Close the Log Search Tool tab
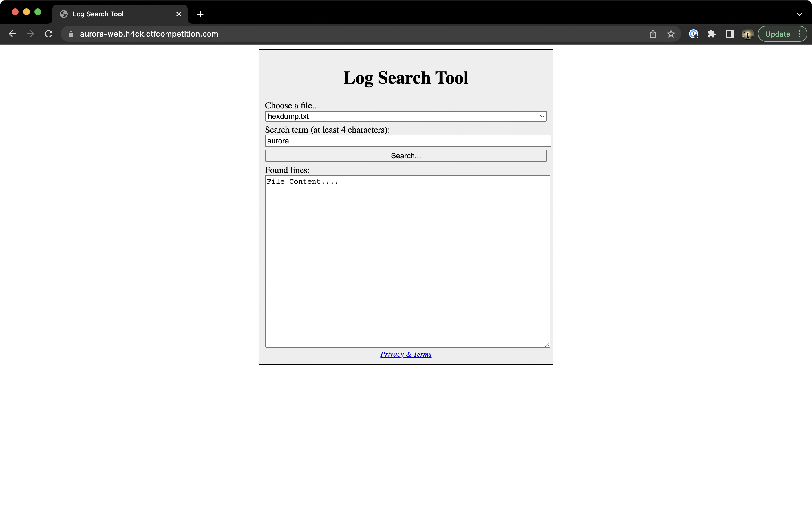Viewport: 812px width, 507px height. click(x=179, y=14)
